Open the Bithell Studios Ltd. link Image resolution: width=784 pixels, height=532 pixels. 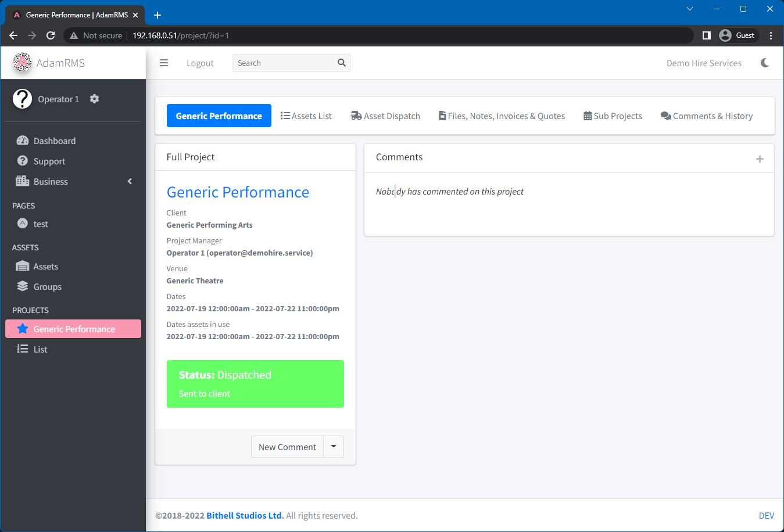click(244, 515)
